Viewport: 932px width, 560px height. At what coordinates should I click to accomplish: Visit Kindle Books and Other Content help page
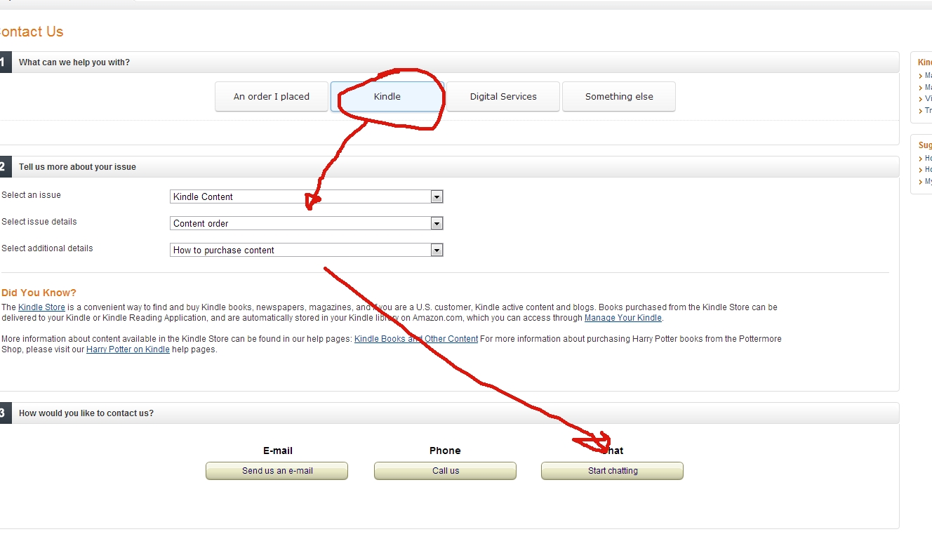click(x=416, y=339)
